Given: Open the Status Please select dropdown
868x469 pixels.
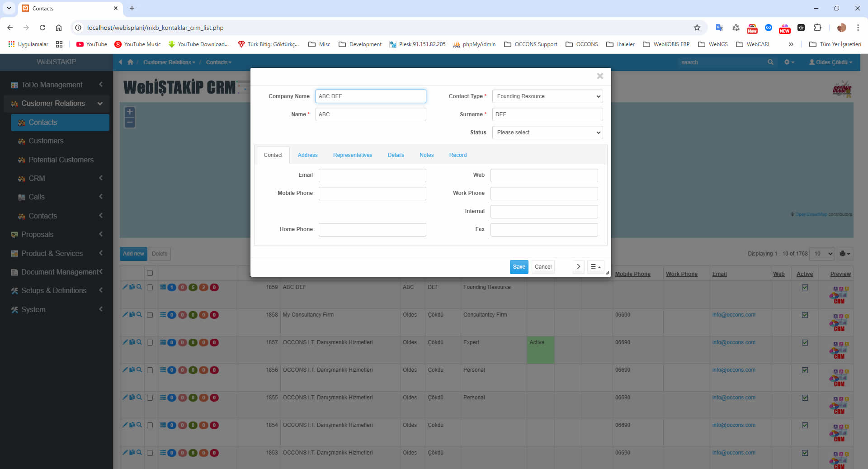Looking at the screenshot, I should [x=547, y=133].
